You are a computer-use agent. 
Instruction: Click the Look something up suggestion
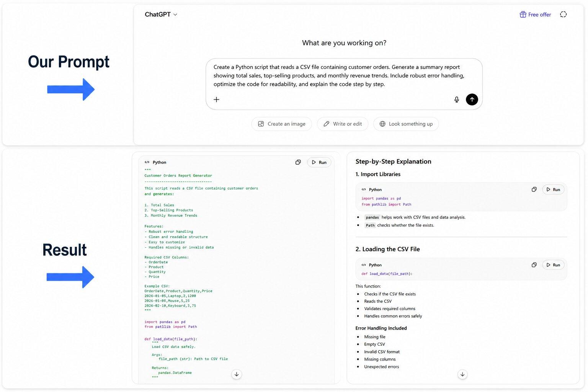click(406, 124)
